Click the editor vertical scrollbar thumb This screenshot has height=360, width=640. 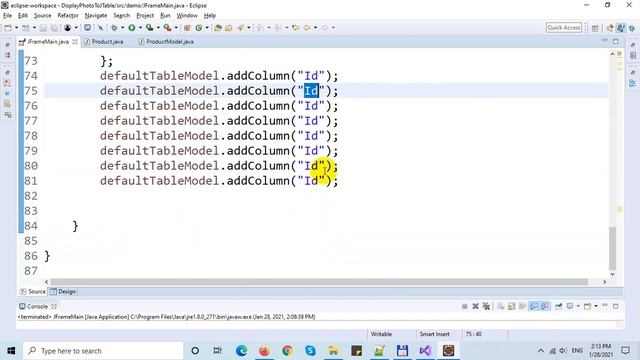(612, 248)
